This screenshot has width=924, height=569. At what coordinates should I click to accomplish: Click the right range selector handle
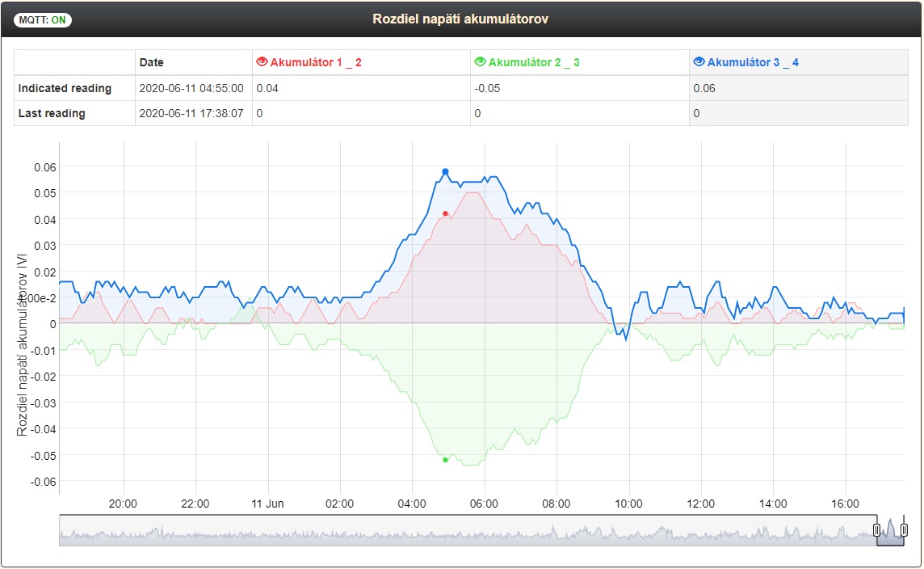904,530
